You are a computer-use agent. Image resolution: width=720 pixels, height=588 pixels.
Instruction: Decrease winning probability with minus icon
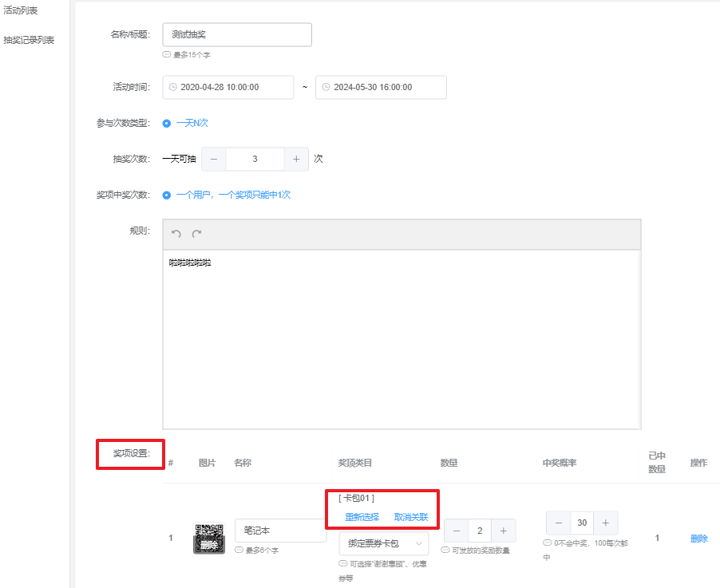[x=559, y=523]
